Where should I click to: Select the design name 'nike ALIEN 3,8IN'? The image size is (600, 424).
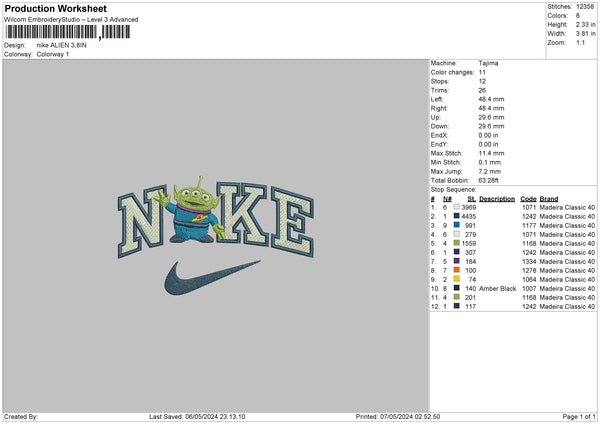[62, 45]
